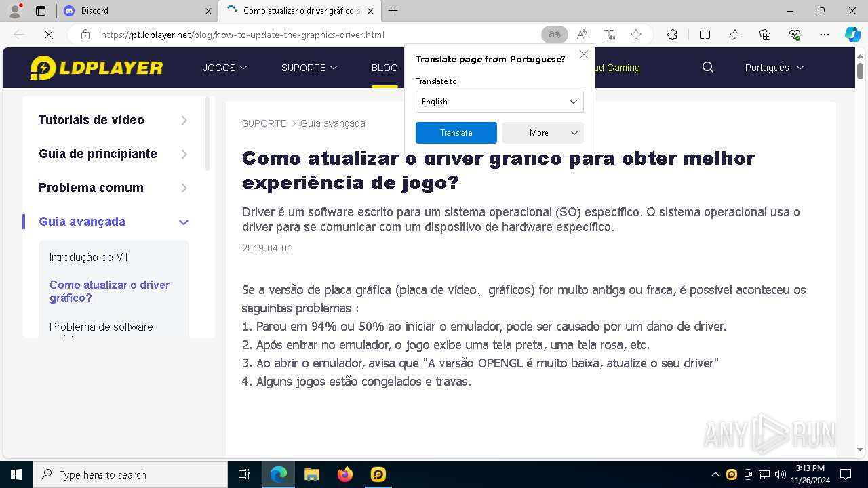Enter Immersive Reader mode icon
Image resolution: width=868 pixels, height=488 pixels.
(x=609, y=35)
